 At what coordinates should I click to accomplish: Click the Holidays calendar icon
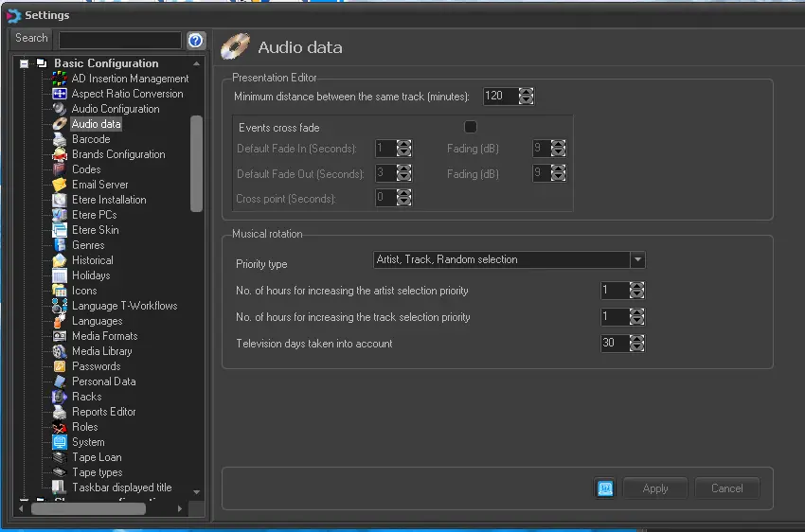click(x=60, y=275)
